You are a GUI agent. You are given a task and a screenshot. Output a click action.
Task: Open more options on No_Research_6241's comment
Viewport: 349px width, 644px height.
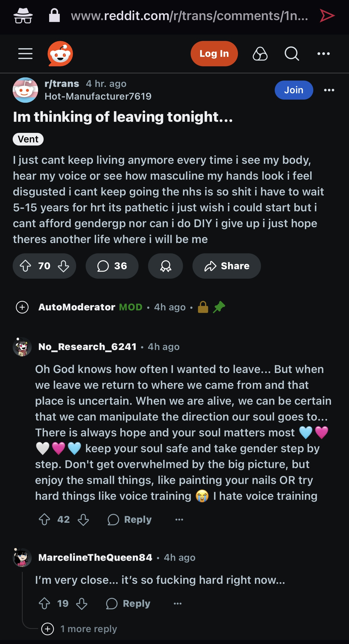(179, 519)
